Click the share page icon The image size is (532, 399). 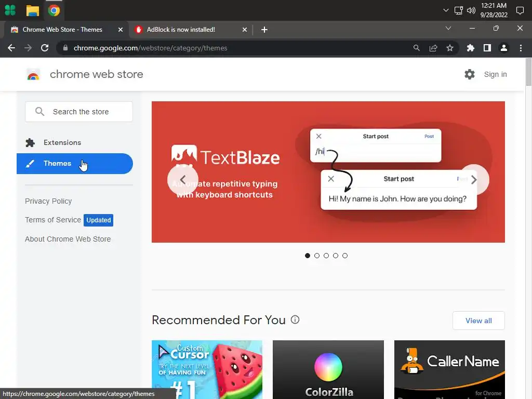433,48
